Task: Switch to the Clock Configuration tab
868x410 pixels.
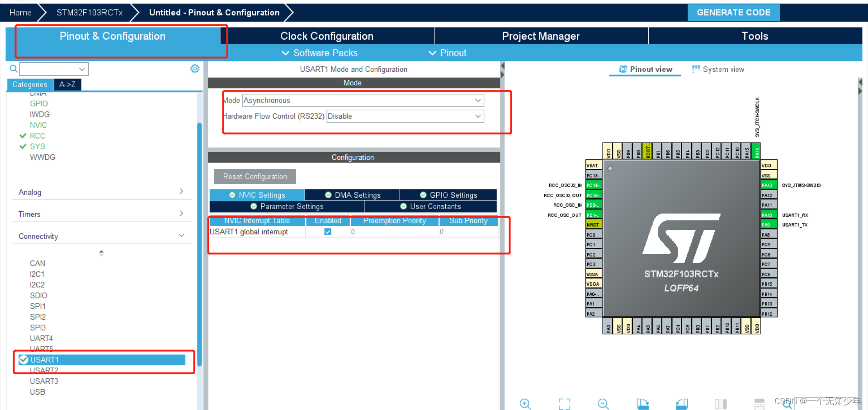Action: [326, 36]
